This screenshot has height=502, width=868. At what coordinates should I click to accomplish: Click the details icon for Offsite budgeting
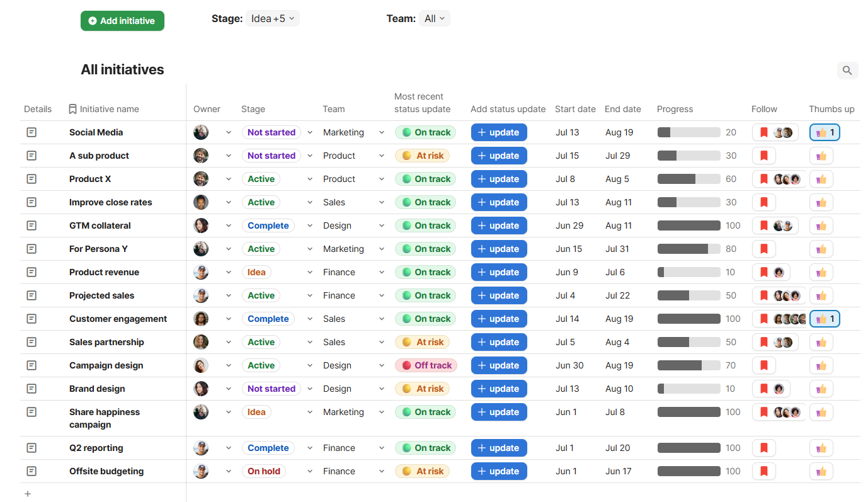tap(31, 471)
